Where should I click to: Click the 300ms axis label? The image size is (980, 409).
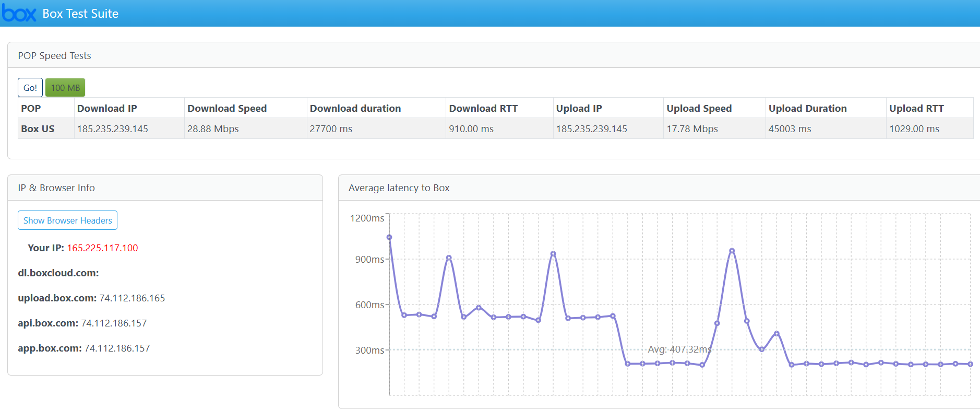coord(370,350)
